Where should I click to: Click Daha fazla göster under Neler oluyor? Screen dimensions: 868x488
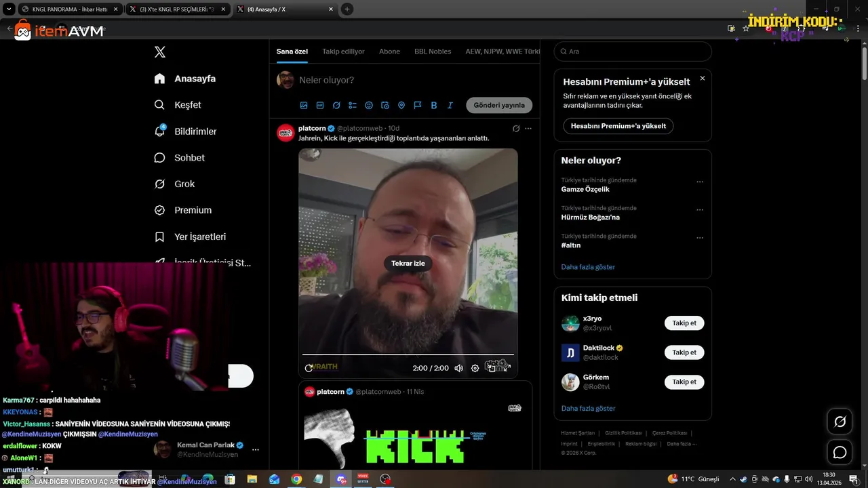point(588,267)
